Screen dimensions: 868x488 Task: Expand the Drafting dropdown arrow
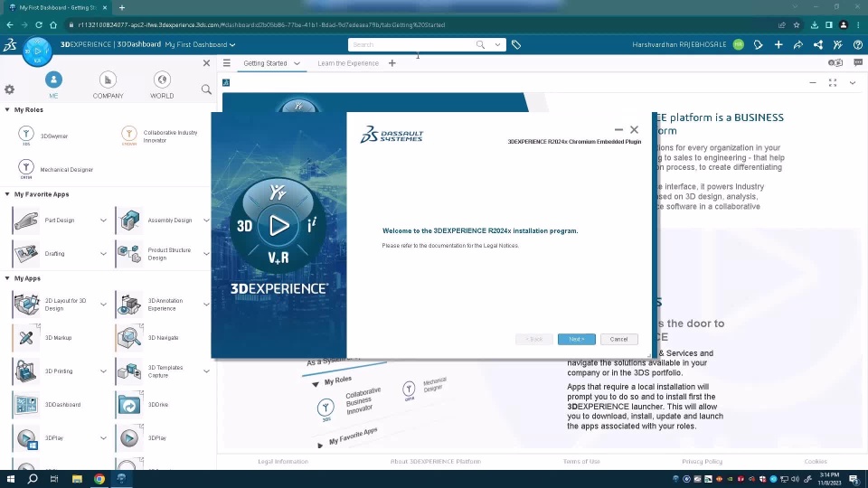103,253
